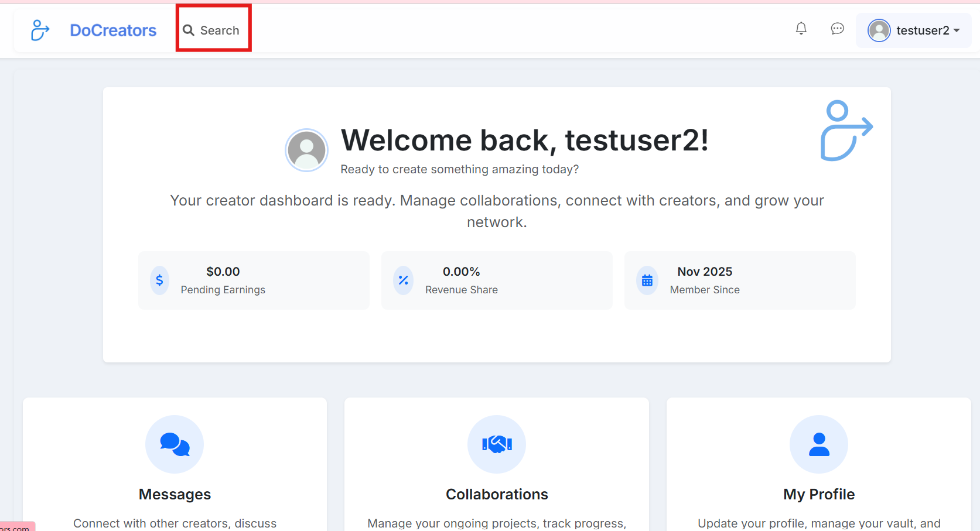Click the Messages chat bubbles icon
The image size is (980, 531).
click(x=175, y=444)
